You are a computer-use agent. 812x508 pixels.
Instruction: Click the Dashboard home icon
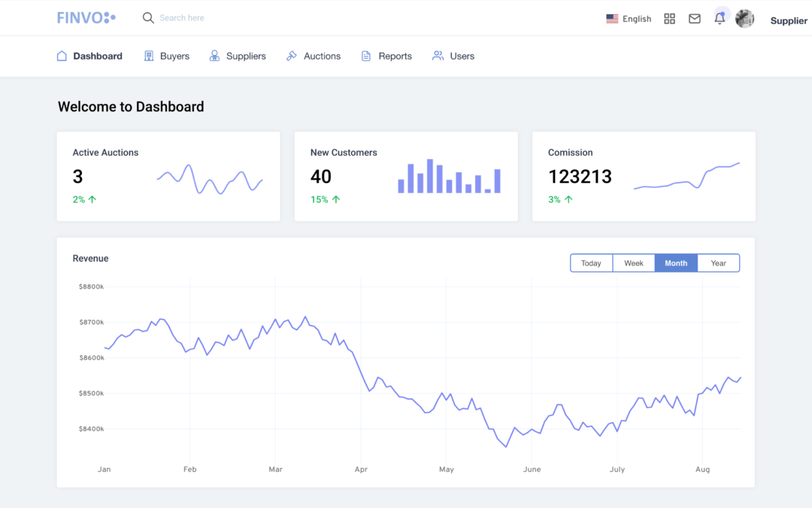coord(62,56)
